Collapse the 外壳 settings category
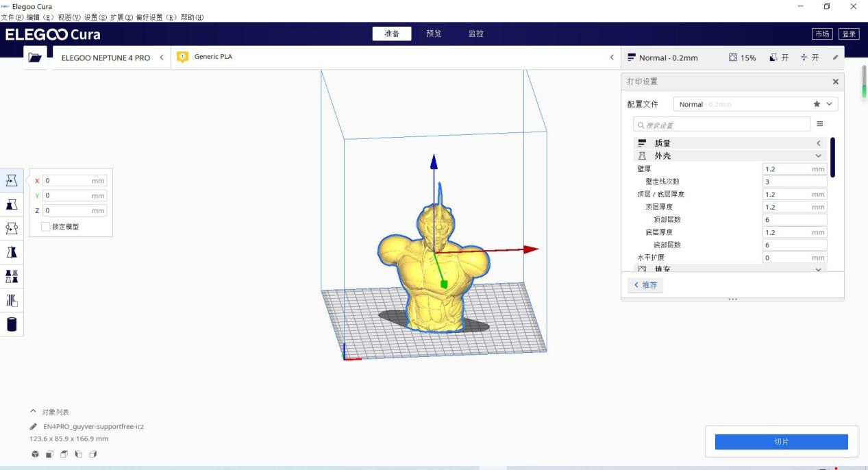 coord(730,156)
